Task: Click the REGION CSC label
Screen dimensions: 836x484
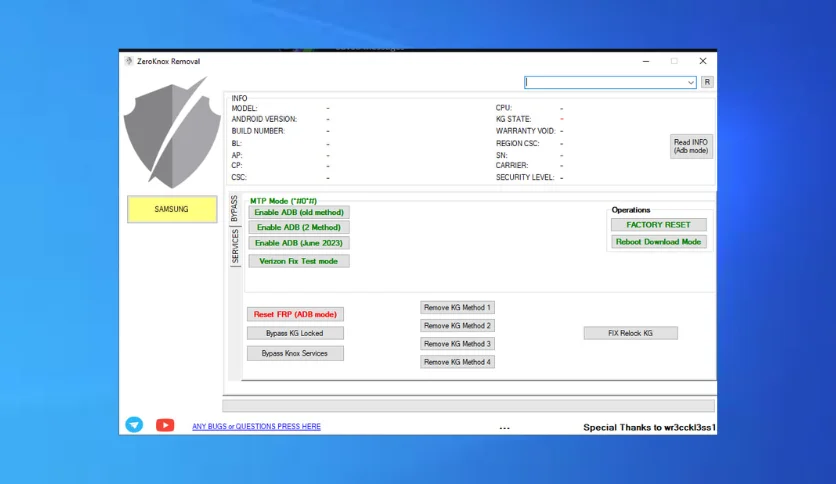Action: point(518,143)
